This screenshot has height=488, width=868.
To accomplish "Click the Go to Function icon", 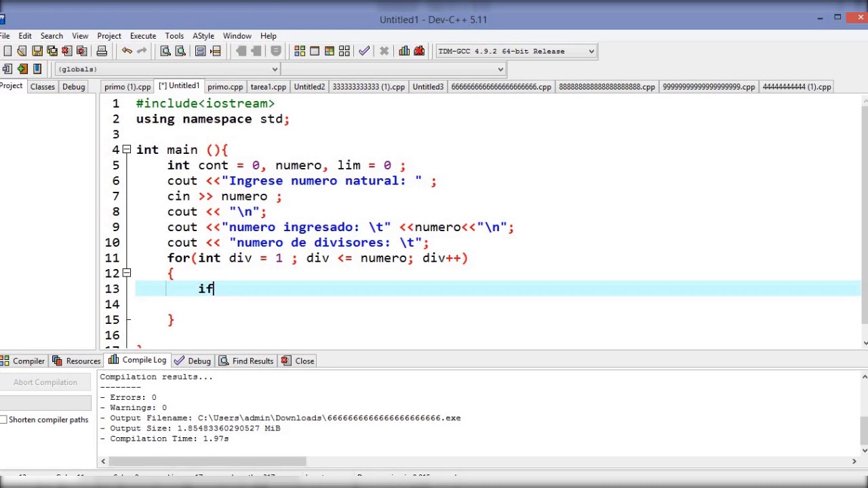I will coord(201,51).
